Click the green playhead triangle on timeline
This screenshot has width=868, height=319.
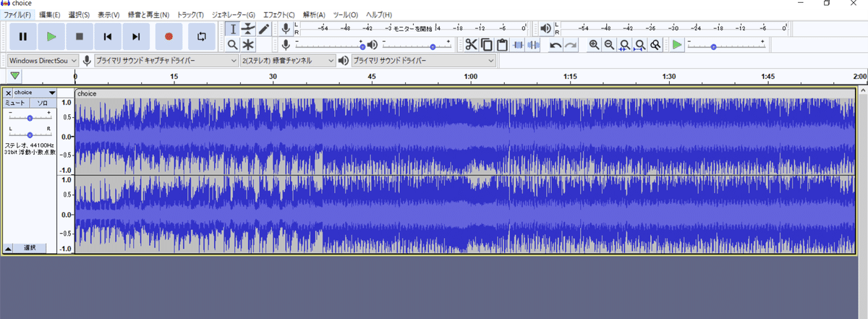point(15,76)
